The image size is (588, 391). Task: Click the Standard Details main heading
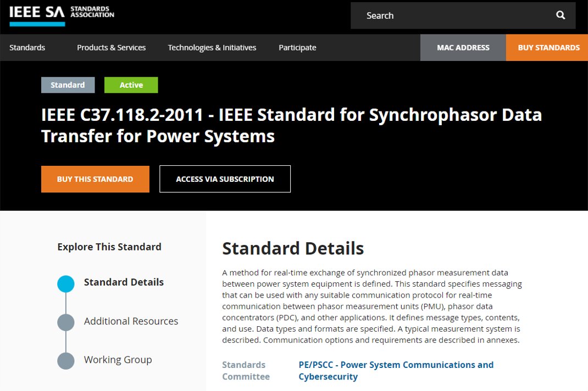tap(293, 249)
